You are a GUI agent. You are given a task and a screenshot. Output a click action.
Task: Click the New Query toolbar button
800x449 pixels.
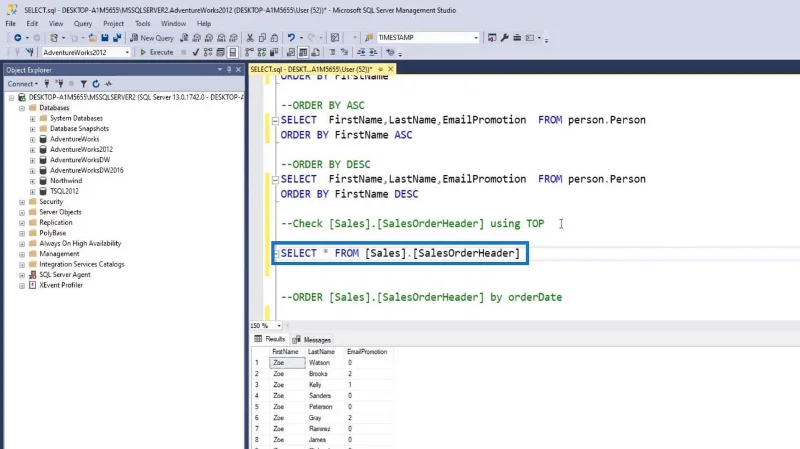point(152,38)
